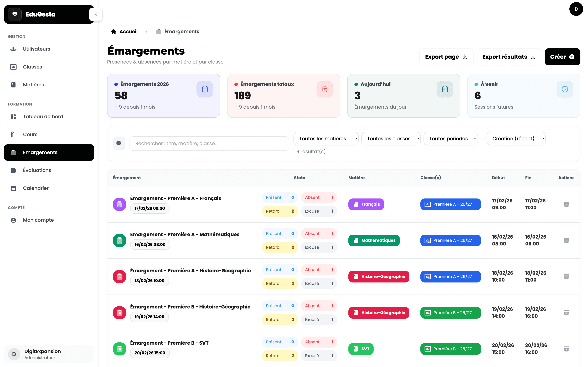Click the red Histoire-Géographie subject tag
The image size is (588, 367).
(378, 276)
